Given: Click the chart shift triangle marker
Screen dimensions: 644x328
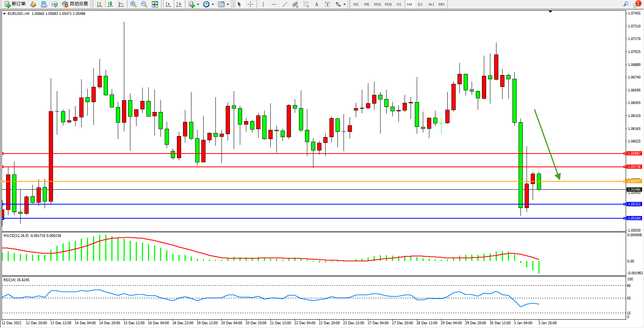Looking at the screenshot, I should click(550, 12).
